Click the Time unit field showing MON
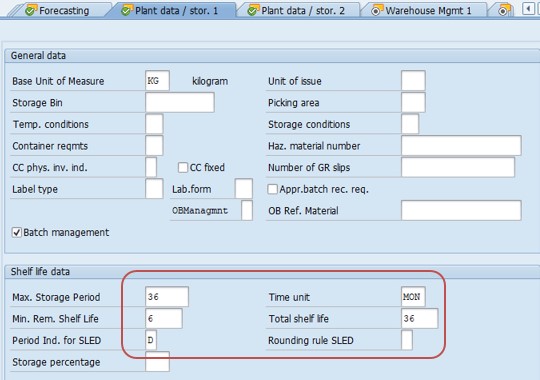The width and height of the screenshot is (540, 380). [x=413, y=297]
